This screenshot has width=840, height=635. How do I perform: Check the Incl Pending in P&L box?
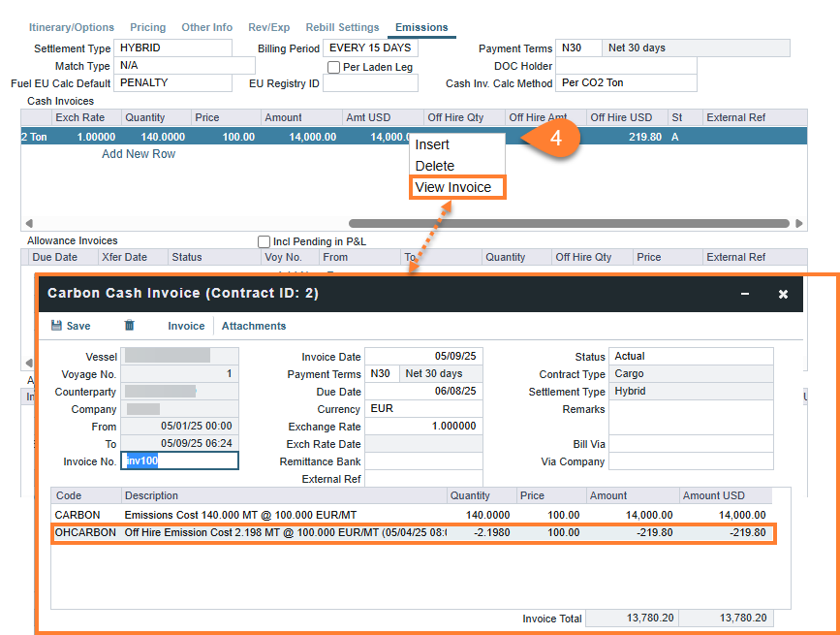[x=264, y=241]
